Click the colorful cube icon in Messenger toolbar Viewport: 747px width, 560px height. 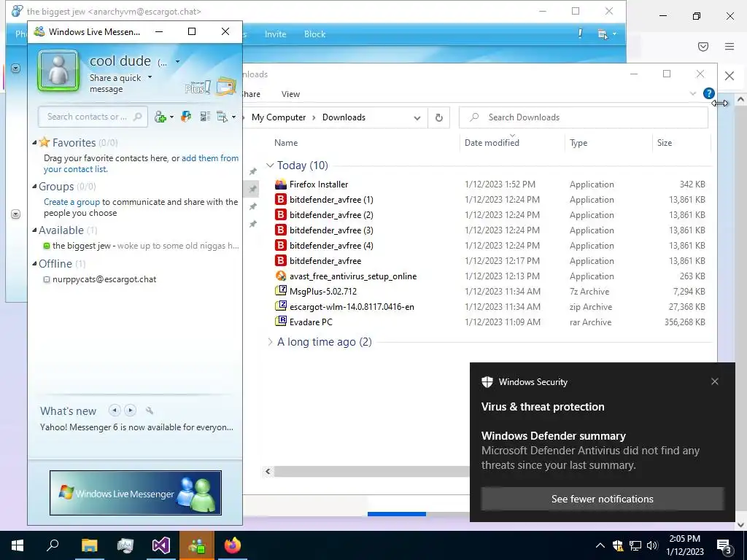(x=186, y=117)
